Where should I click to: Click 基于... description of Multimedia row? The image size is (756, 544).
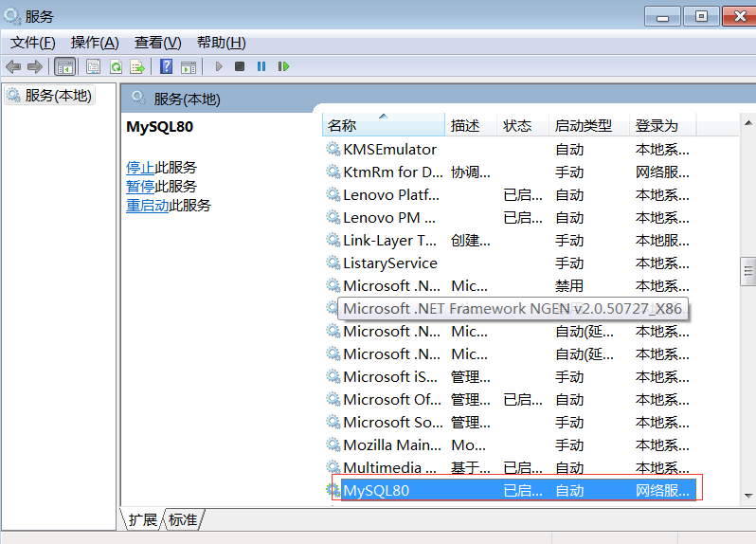pos(471,467)
